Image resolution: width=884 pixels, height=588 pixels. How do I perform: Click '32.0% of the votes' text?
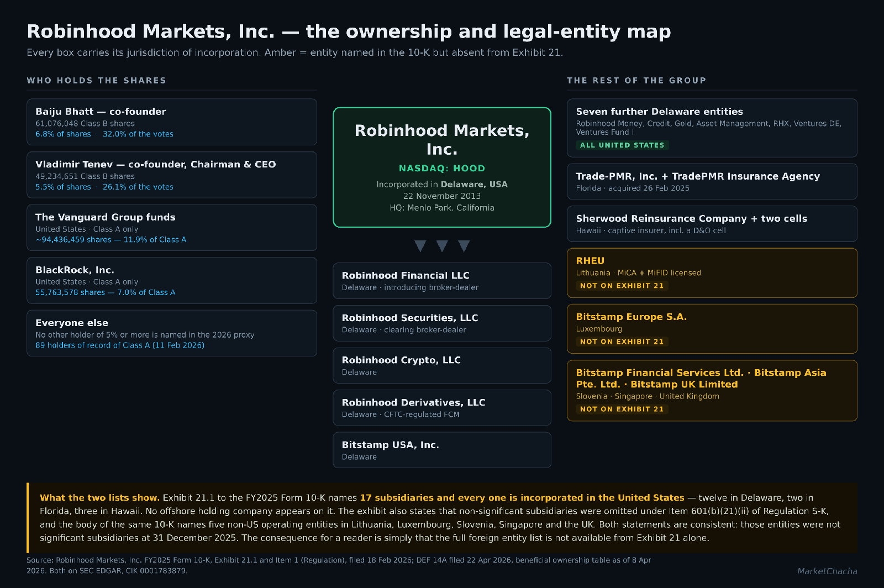click(138, 134)
